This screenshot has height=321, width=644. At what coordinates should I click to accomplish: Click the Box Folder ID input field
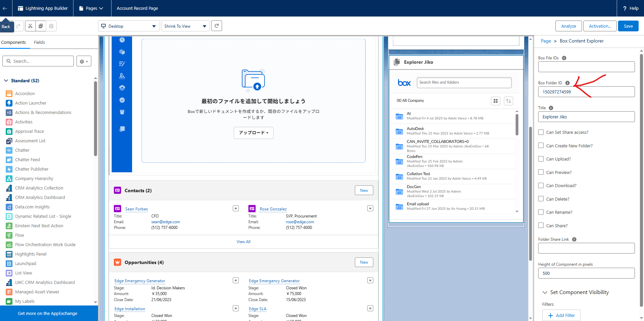tap(586, 92)
